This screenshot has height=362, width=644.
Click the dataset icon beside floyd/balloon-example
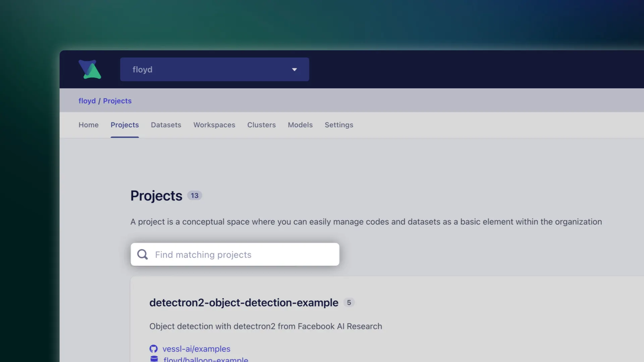click(x=154, y=359)
